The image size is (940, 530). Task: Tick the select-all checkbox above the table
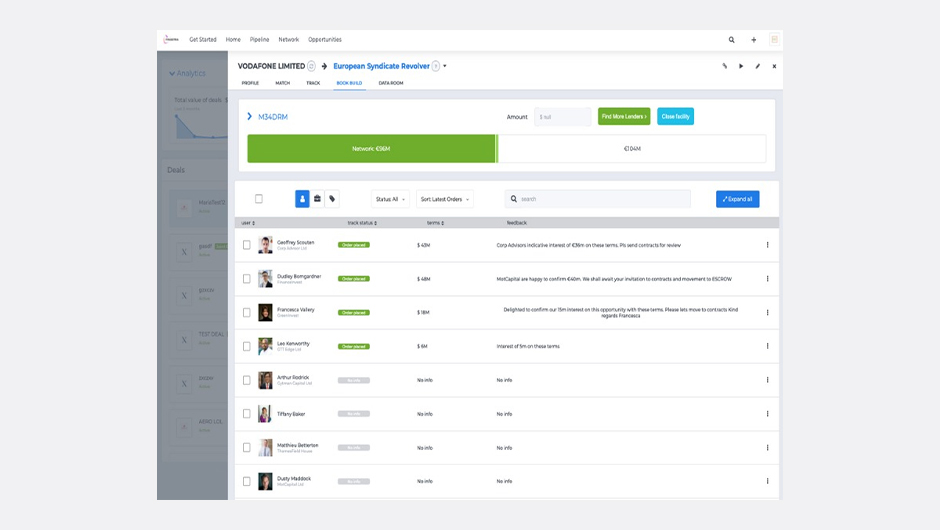[259, 198]
